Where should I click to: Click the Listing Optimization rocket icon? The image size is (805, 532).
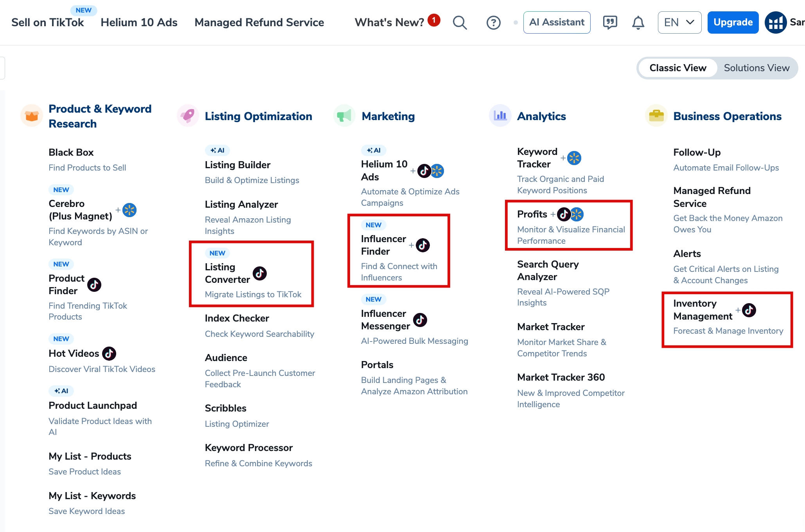click(x=187, y=115)
